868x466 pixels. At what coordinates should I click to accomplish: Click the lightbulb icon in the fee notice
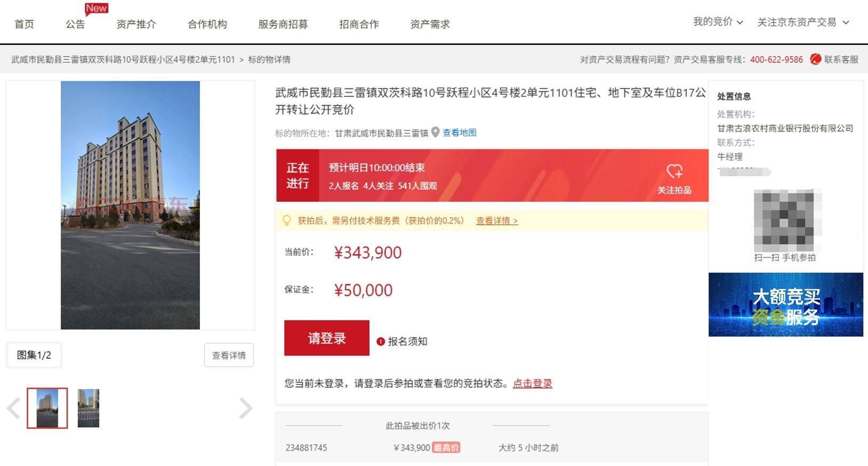coord(286,220)
